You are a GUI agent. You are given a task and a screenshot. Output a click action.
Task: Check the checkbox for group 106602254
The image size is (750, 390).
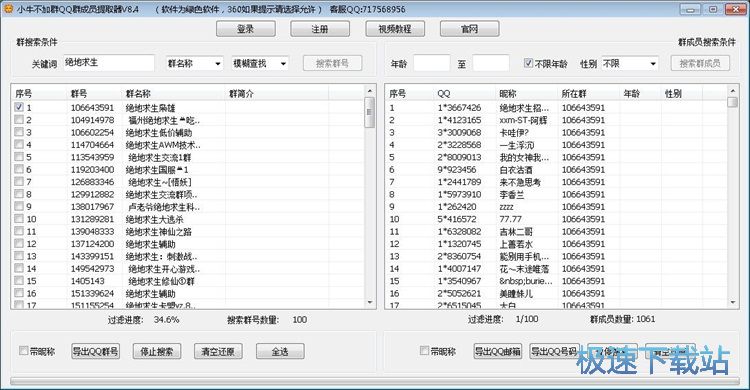19,132
